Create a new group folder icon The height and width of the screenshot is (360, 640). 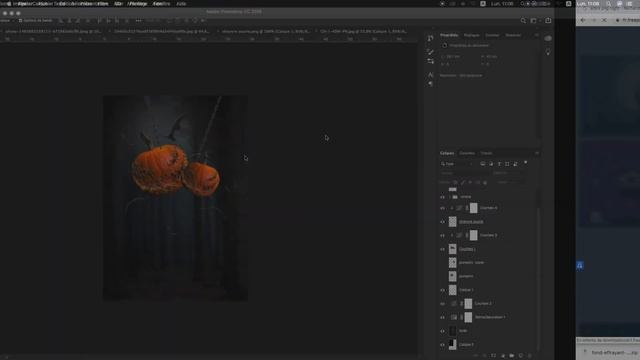pos(512,356)
